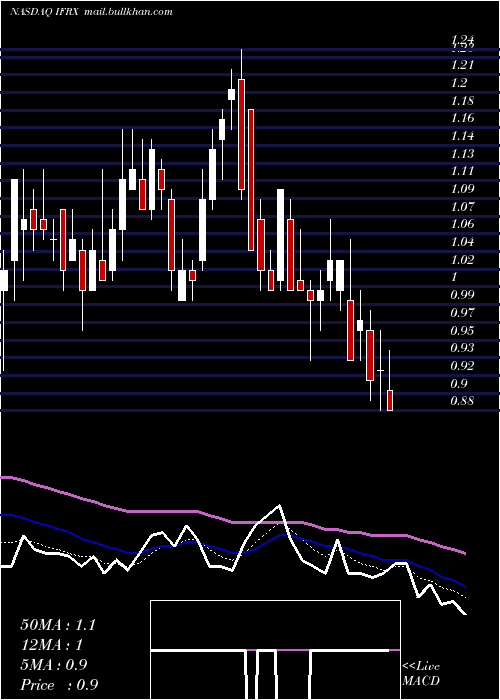Click the Price : 0.9 readout

pyautogui.click(x=59, y=685)
